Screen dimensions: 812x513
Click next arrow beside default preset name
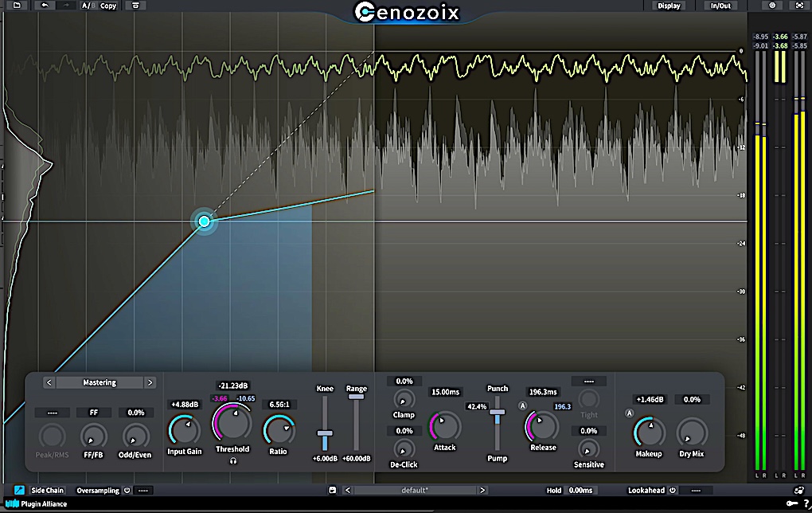pos(482,490)
